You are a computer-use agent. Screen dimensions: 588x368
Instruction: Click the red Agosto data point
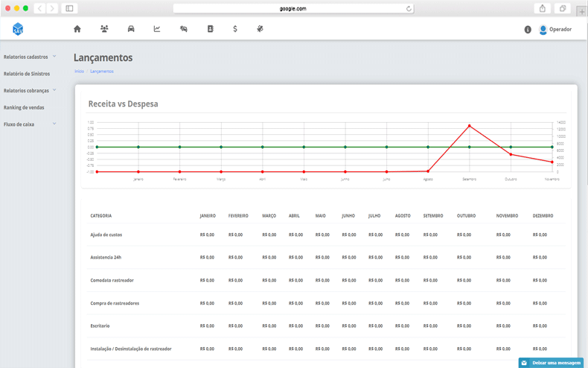[428, 171]
